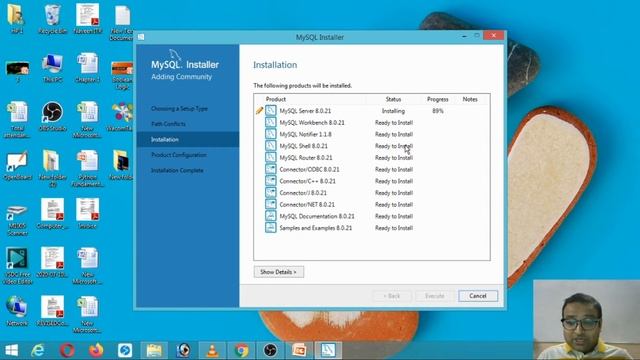640x360 pixels.
Task: Launch Firefox from the taskbar
Action: (x=96, y=350)
